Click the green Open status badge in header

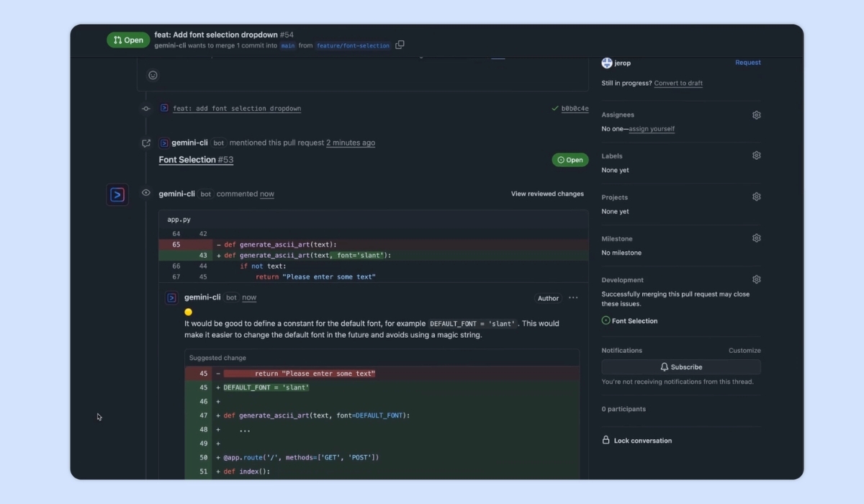[128, 40]
